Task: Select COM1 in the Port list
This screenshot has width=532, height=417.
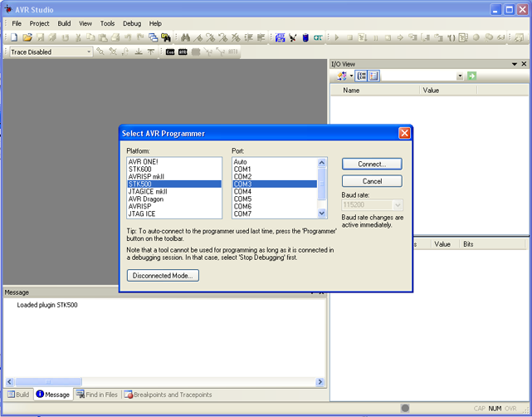Action: pos(275,169)
